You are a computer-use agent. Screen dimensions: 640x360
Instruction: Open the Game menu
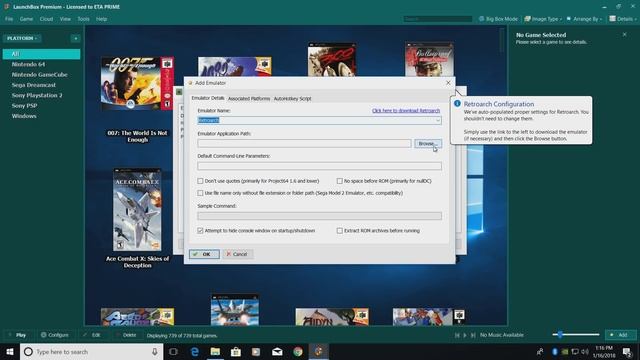[x=27, y=19]
